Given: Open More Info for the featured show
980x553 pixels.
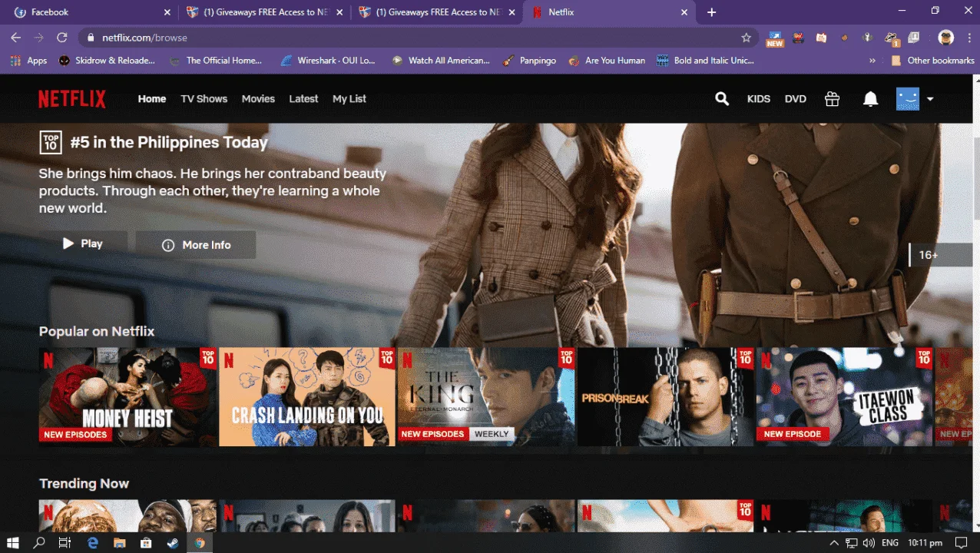Looking at the screenshot, I should click(196, 244).
